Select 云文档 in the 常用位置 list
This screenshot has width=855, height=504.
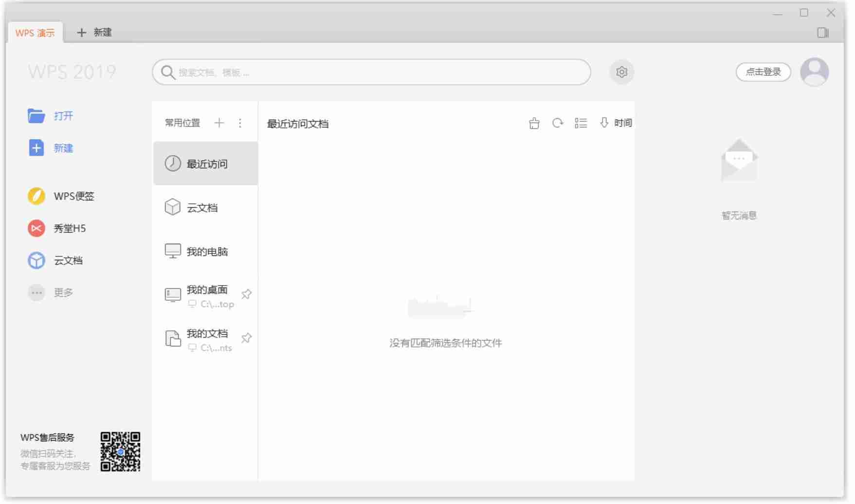point(205,207)
